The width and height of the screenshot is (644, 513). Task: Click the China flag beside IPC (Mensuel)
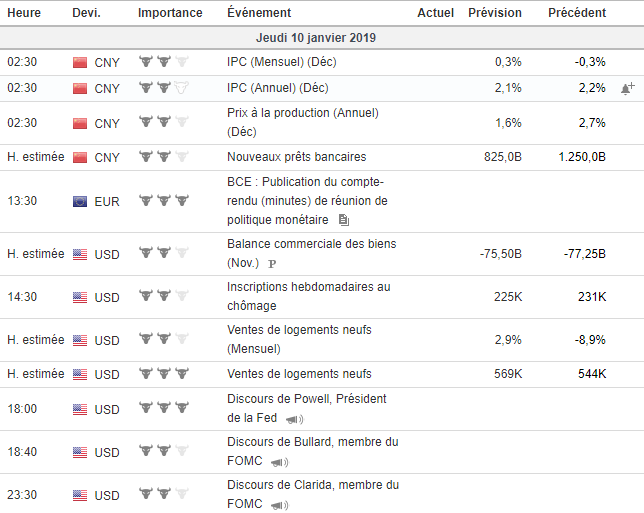click(81, 62)
